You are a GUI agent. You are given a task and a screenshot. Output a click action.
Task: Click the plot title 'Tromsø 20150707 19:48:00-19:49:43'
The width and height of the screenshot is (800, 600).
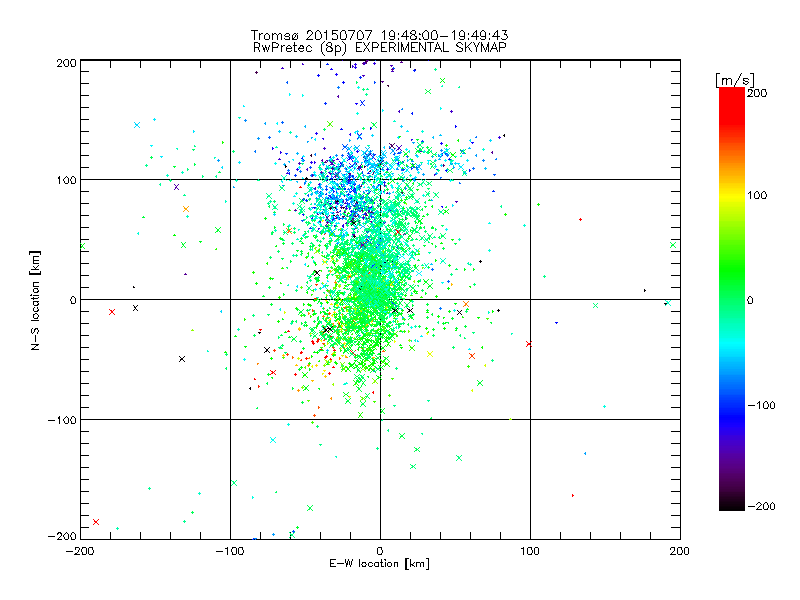[379, 35]
